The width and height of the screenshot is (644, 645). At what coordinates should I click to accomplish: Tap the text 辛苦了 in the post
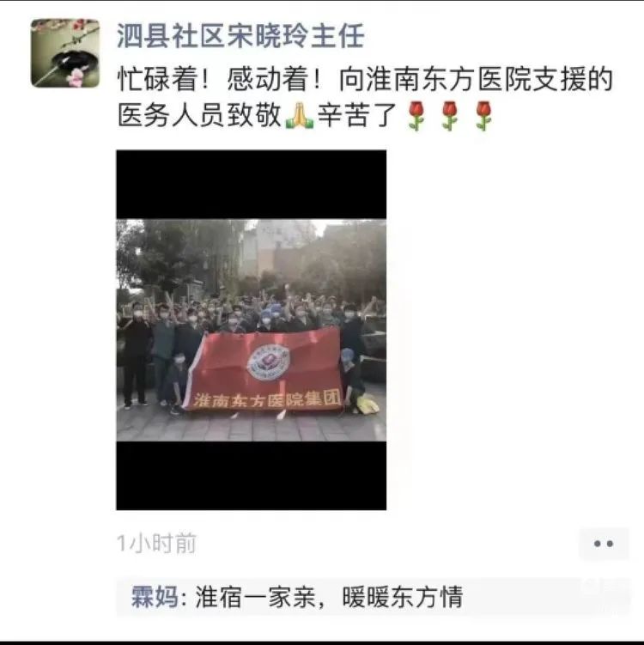pos(357,115)
